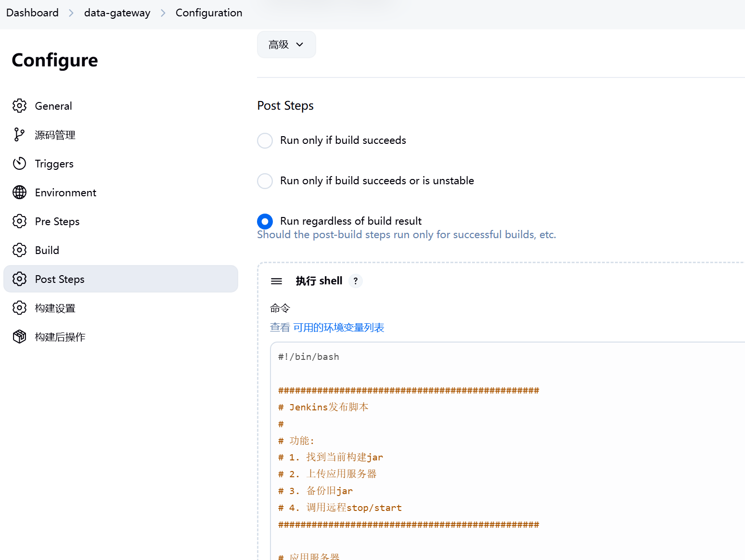Click the 'Jenkins发布脚本' comment line
The image size is (745, 560).
click(323, 407)
